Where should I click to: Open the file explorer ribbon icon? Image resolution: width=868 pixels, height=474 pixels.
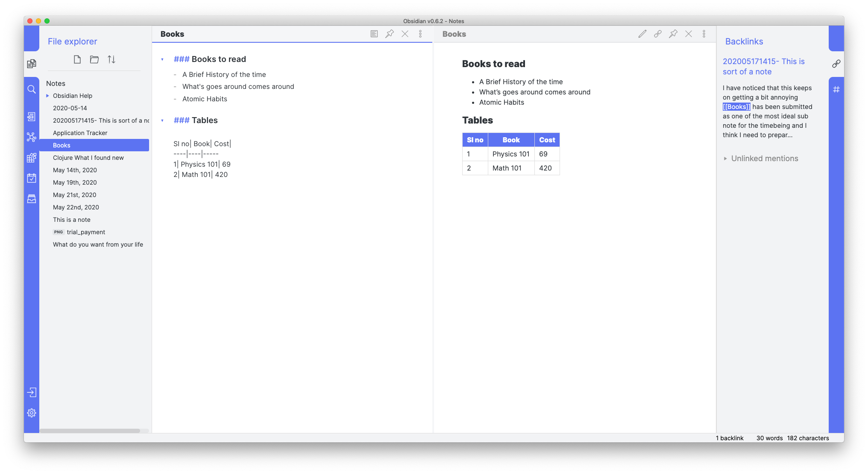coord(32,64)
